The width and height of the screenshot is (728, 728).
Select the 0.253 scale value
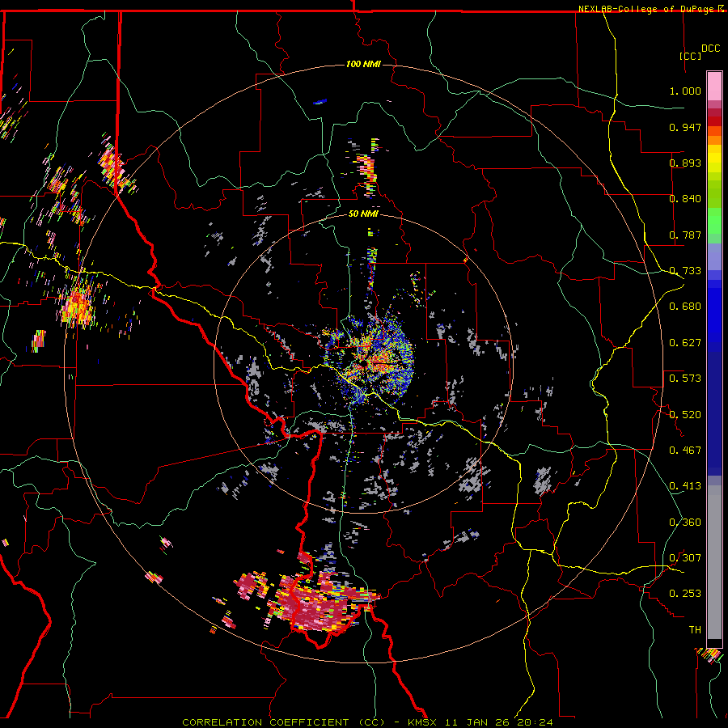tap(685, 594)
